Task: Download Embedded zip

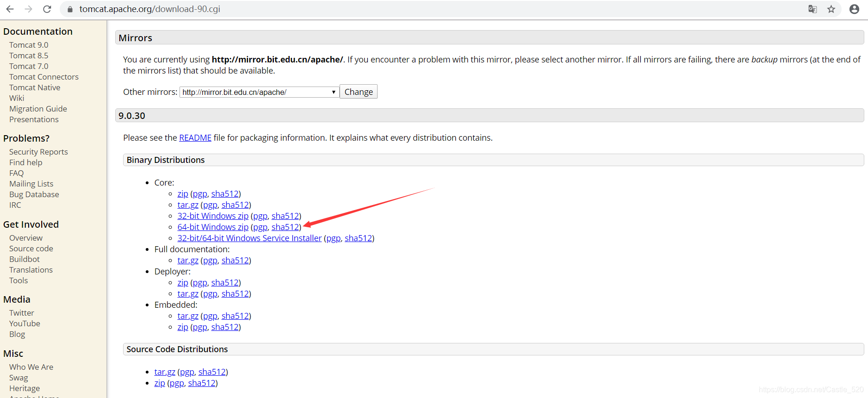Action: pos(183,327)
